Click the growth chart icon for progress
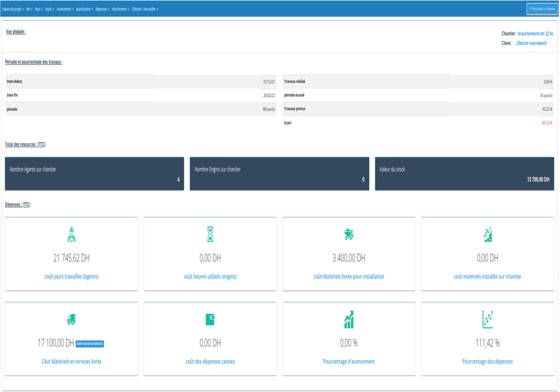The width and height of the screenshot is (560, 392). [x=348, y=319]
